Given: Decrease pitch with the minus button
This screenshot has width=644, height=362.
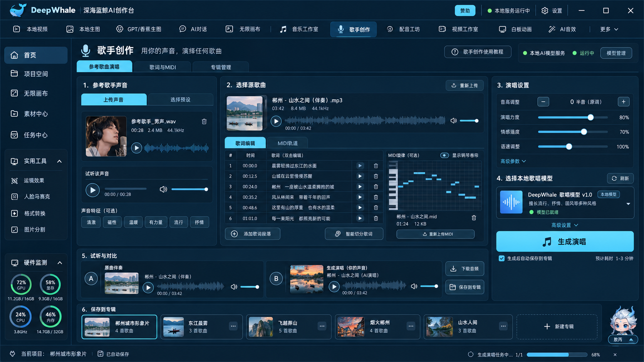Looking at the screenshot, I should [543, 102].
